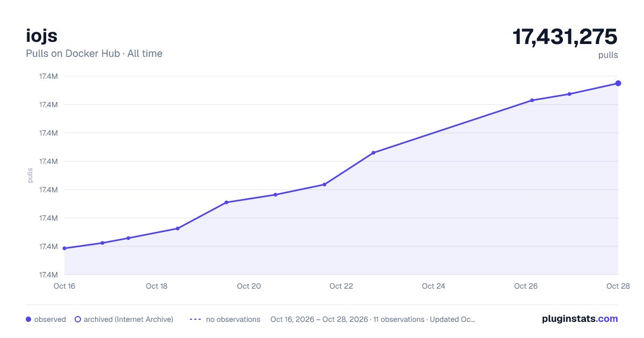644x338 pixels.
Task: Click the 'no observations' legend label
Action: (x=233, y=319)
